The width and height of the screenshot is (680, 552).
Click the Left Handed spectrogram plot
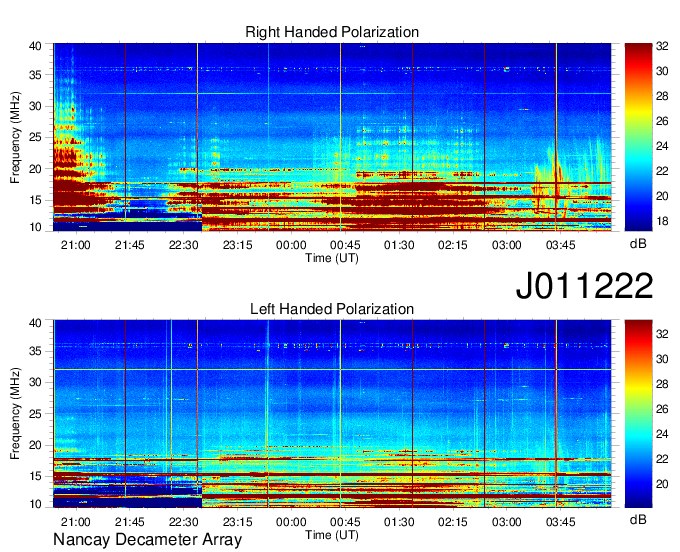[332, 414]
